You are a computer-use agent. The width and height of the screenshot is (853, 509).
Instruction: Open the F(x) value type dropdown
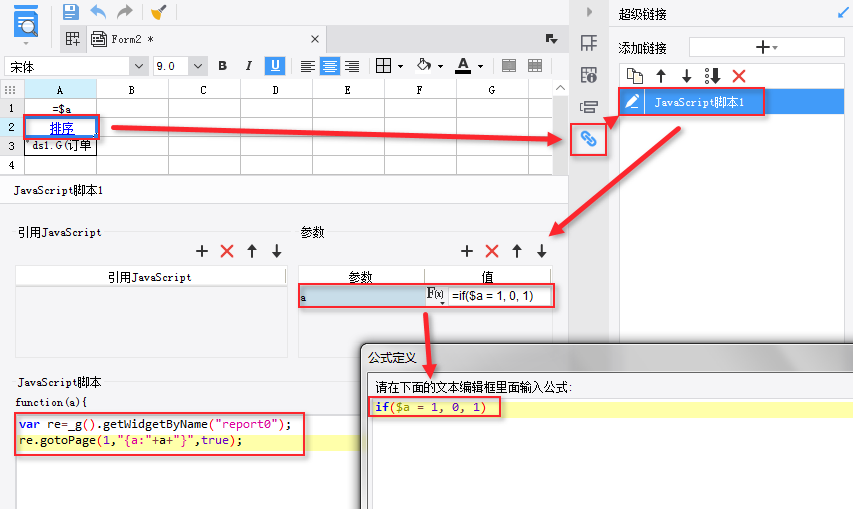(436, 295)
